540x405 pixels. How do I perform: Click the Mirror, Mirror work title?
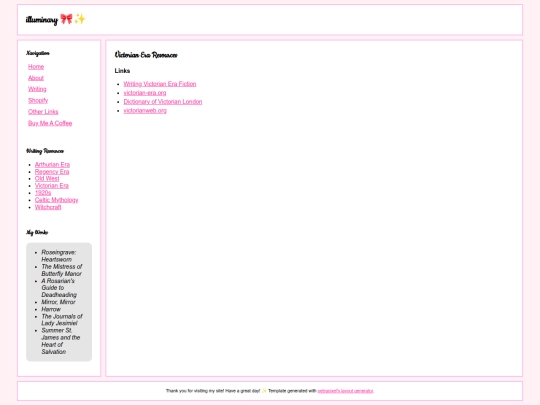coord(58,302)
